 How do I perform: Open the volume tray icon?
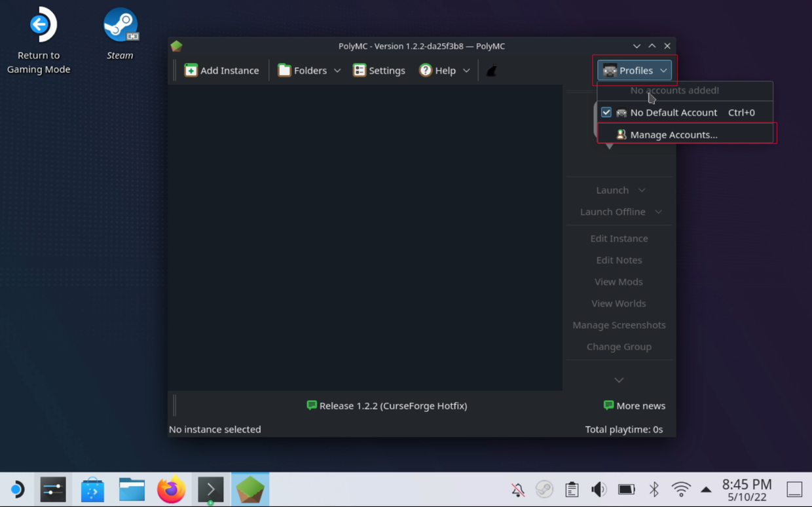(599, 489)
